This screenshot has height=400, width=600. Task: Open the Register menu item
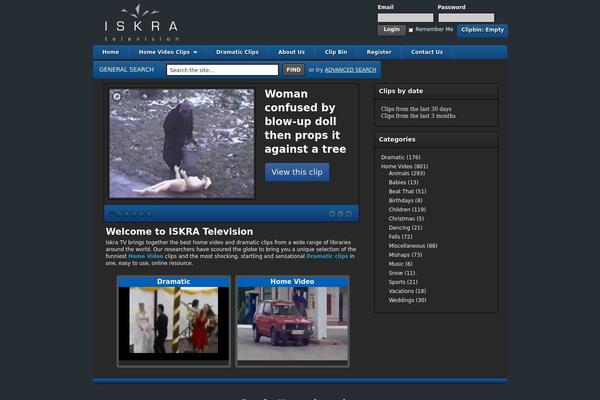[x=379, y=52]
